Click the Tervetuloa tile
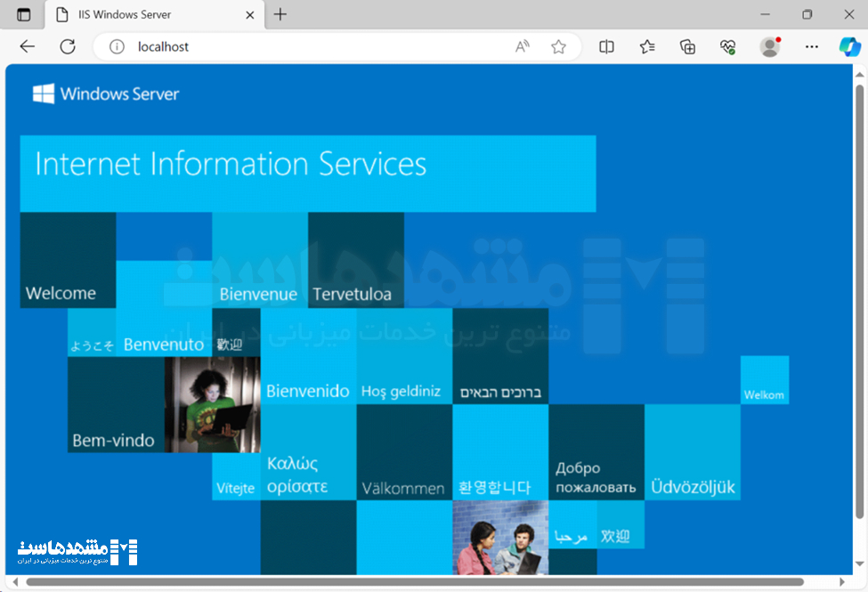The height and width of the screenshot is (592, 868). point(356,260)
